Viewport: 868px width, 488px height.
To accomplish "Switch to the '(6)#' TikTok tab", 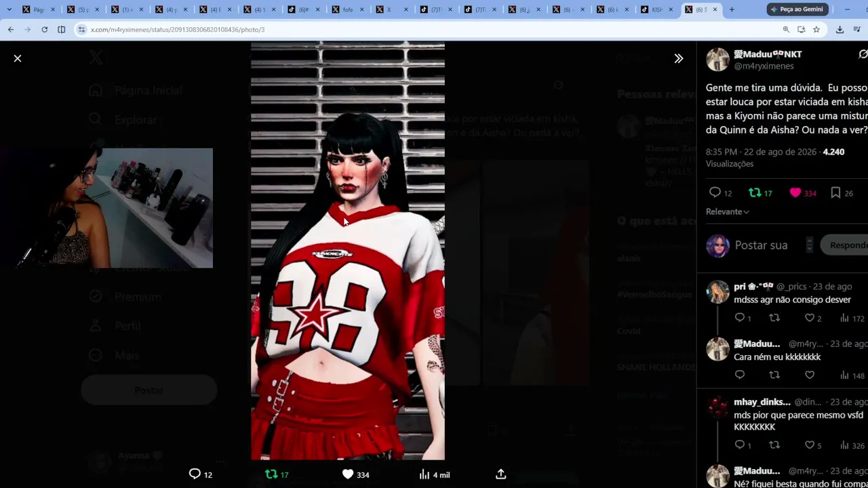I will coord(304,9).
